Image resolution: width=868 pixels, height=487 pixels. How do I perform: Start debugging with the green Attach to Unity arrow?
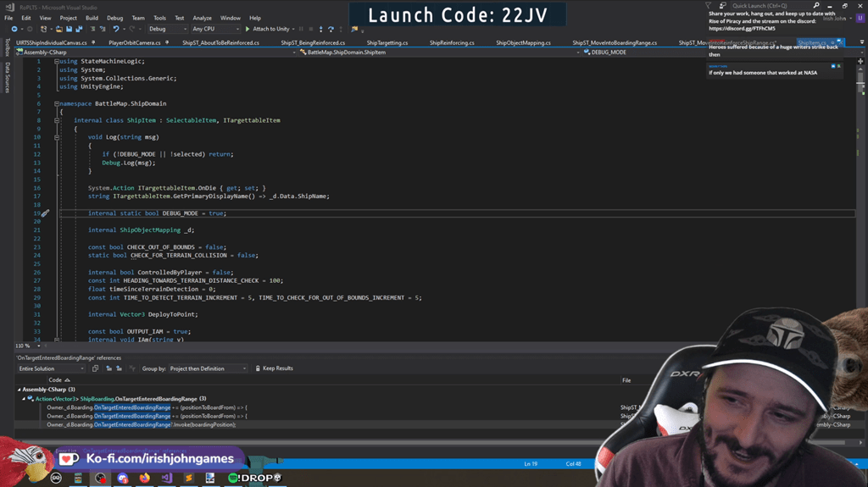coord(248,29)
